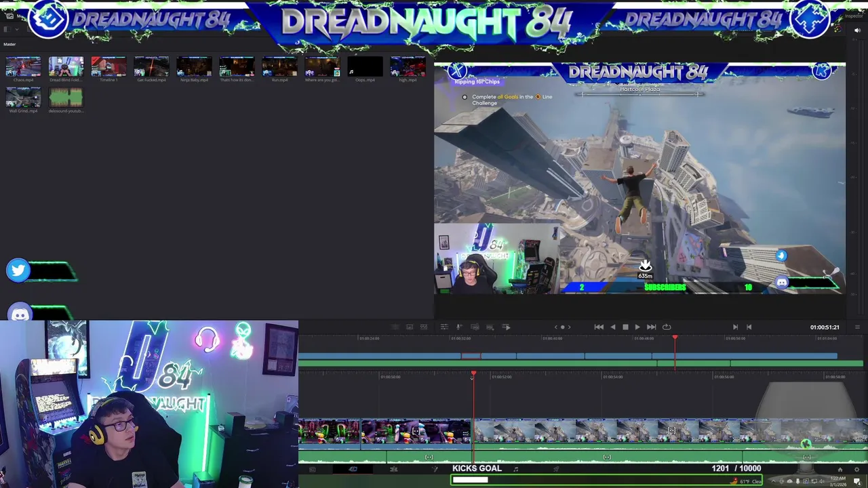Click the upper timeline playhead marker
Viewport: 868px width, 488px height.
pyautogui.click(x=675, y=337)
